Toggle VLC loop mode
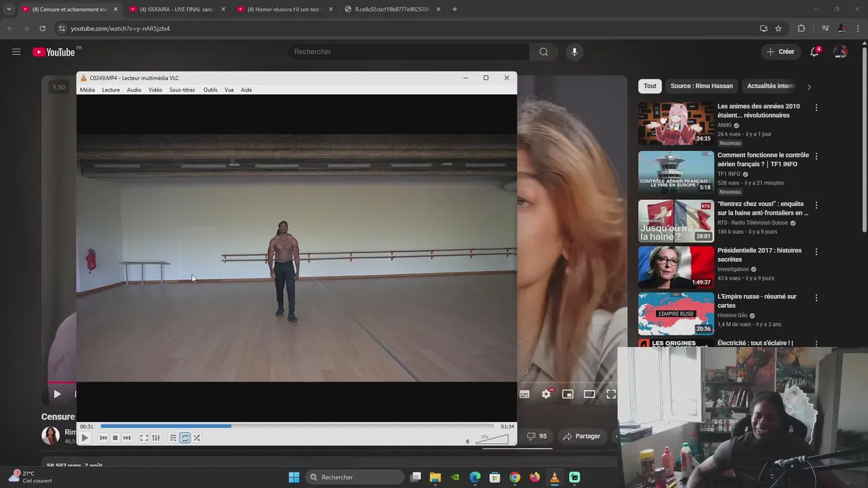868x488 pixels. pyautogui.click(x=185, y=438)
